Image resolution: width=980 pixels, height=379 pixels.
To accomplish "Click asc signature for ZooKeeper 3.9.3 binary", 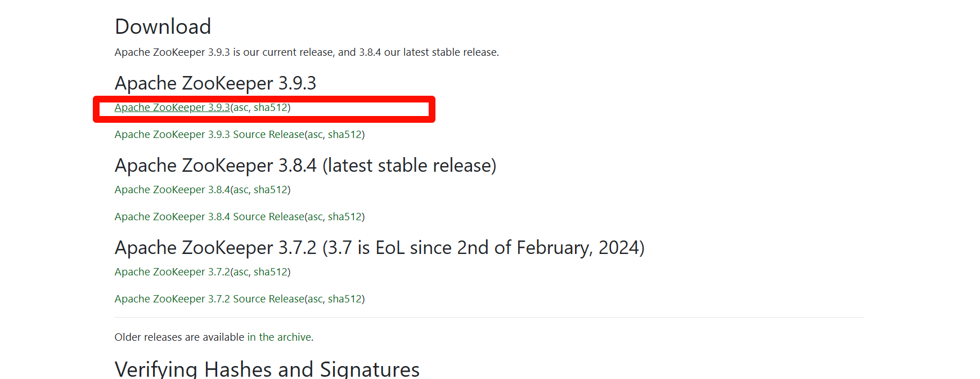I will 240,108.
